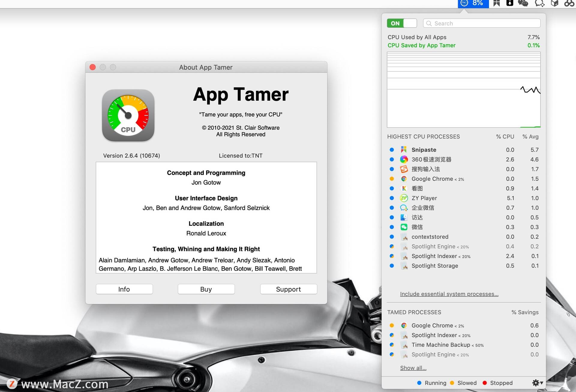The image size is (576, 392).
Task: Click the contextstored process icon
Action: tap(404, 237)
